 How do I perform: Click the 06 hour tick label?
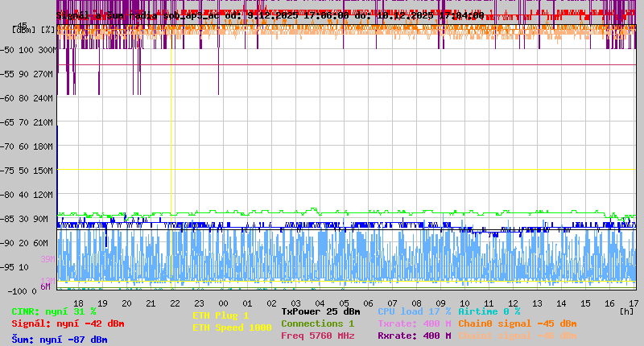click(x=368, y=303)
